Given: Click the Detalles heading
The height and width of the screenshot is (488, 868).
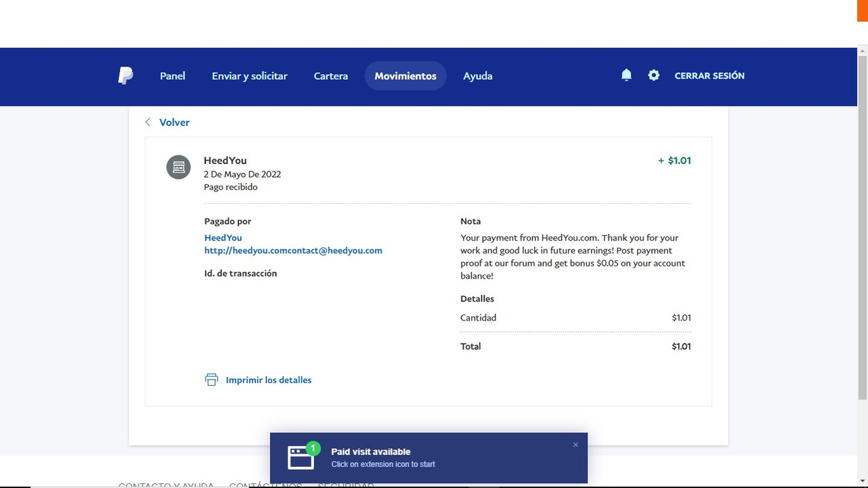Looking at the screenshot, I should coord(477,299).
